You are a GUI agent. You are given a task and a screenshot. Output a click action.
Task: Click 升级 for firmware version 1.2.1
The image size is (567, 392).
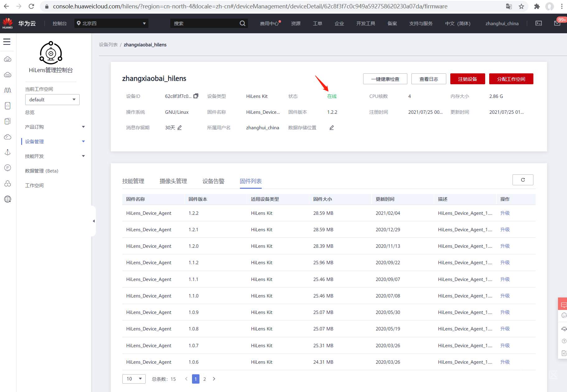(x=505, y=229)
